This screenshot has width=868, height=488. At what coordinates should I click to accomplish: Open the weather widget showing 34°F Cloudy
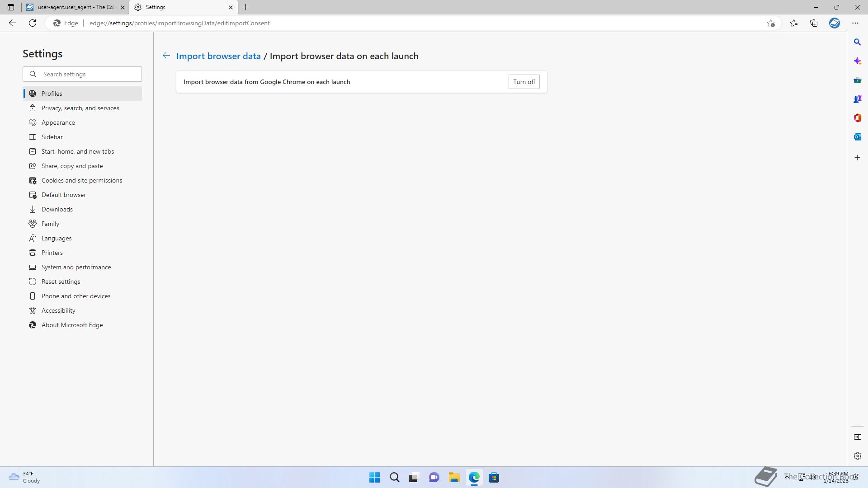(25, 477)
